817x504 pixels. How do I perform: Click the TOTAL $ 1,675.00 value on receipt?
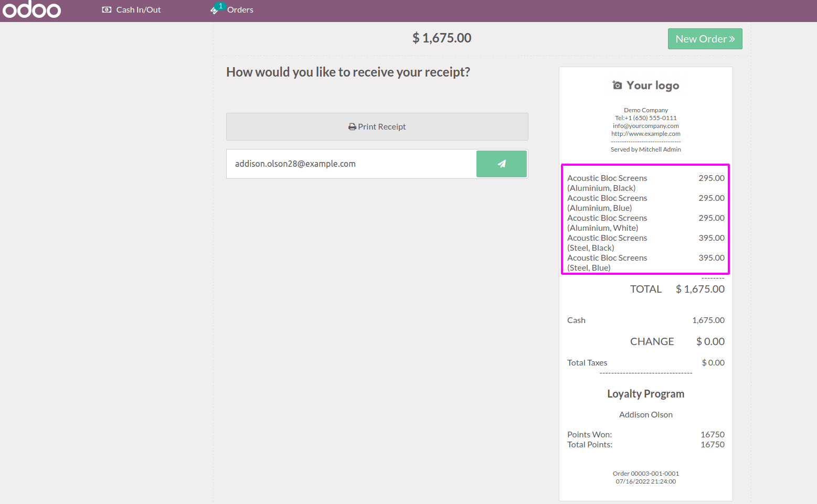(700, 289)
